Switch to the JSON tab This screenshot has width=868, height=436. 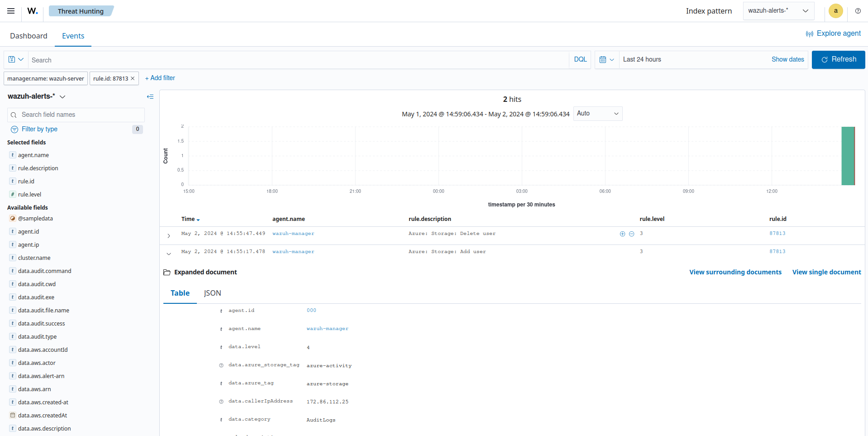click(212, 293)
